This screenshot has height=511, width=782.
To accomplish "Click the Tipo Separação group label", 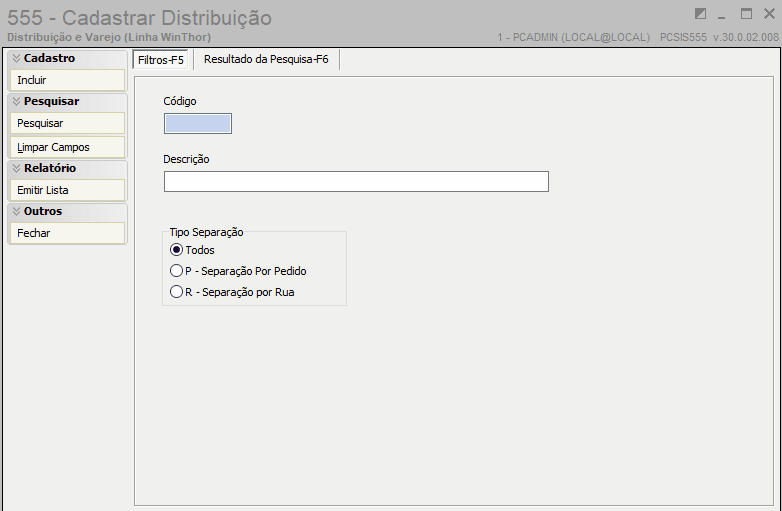I will [206, 232].
